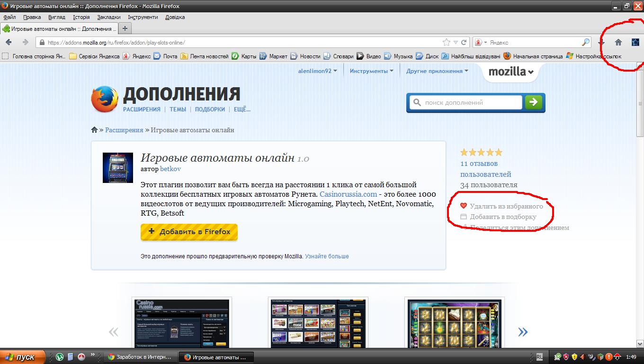Image resolution: width=644 pixels, height=364 pixels.
Task: Show previous screenshots with the left double arrow
Action: click(x=114, y=332)
